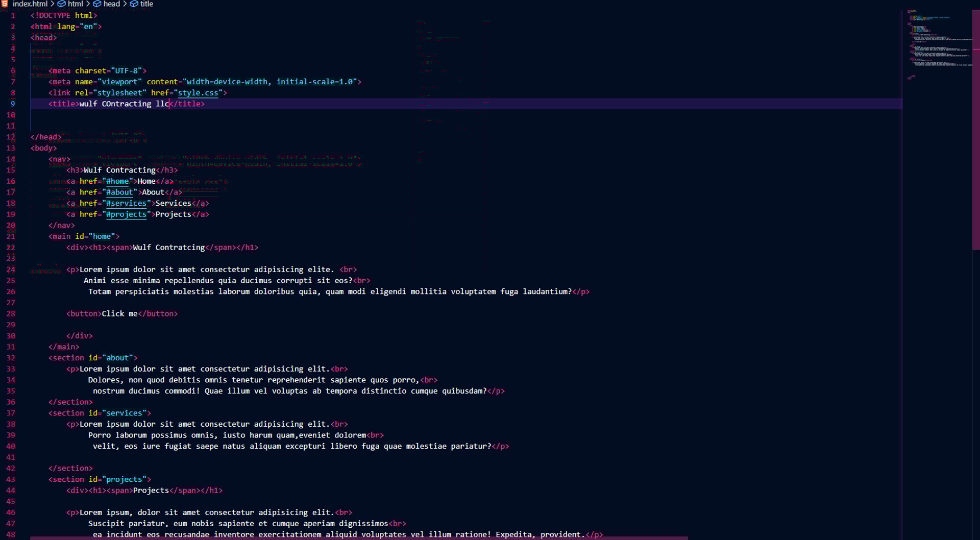Click line number 32 in the gutter
This screenshot has width=980, height=540.
11,358
